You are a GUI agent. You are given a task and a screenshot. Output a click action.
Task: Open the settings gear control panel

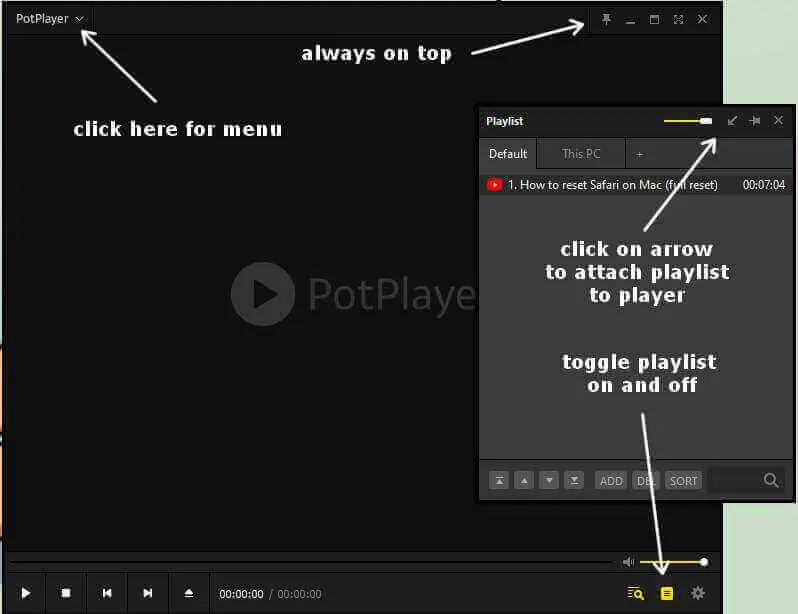[698, 593]
